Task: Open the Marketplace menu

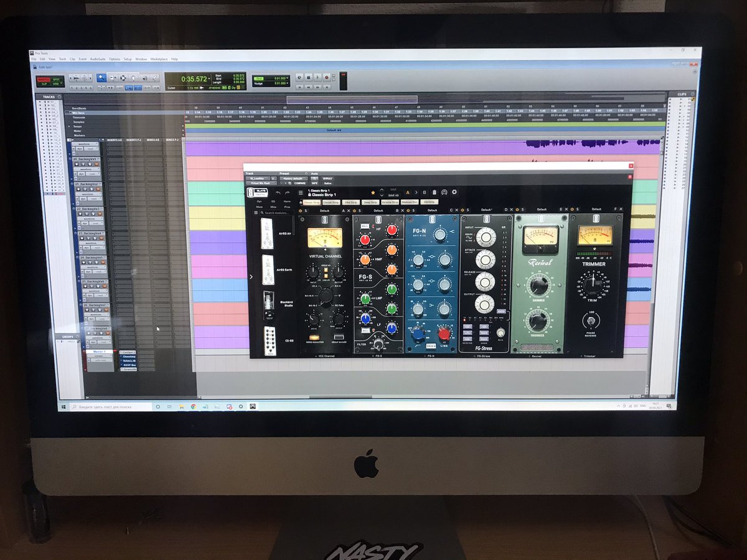Action: pos(159,59)
